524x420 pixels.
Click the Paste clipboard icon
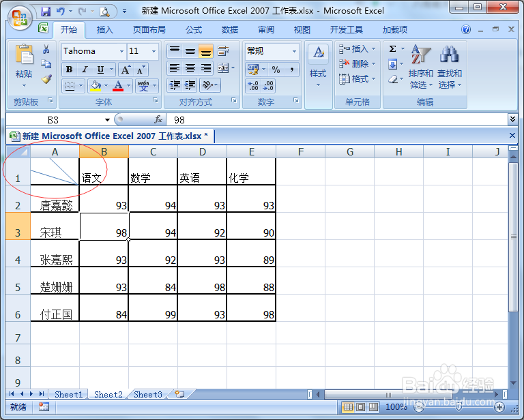click(24, 54)
